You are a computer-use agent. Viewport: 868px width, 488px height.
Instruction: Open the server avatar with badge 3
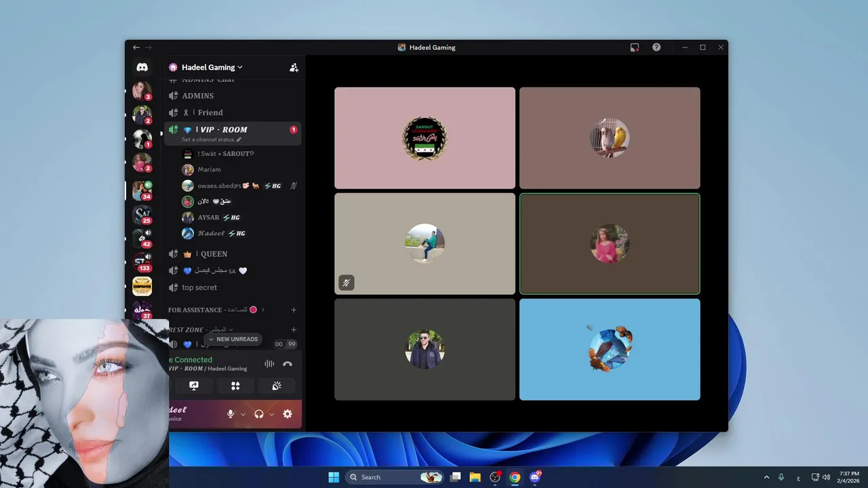tap(142, 91)
